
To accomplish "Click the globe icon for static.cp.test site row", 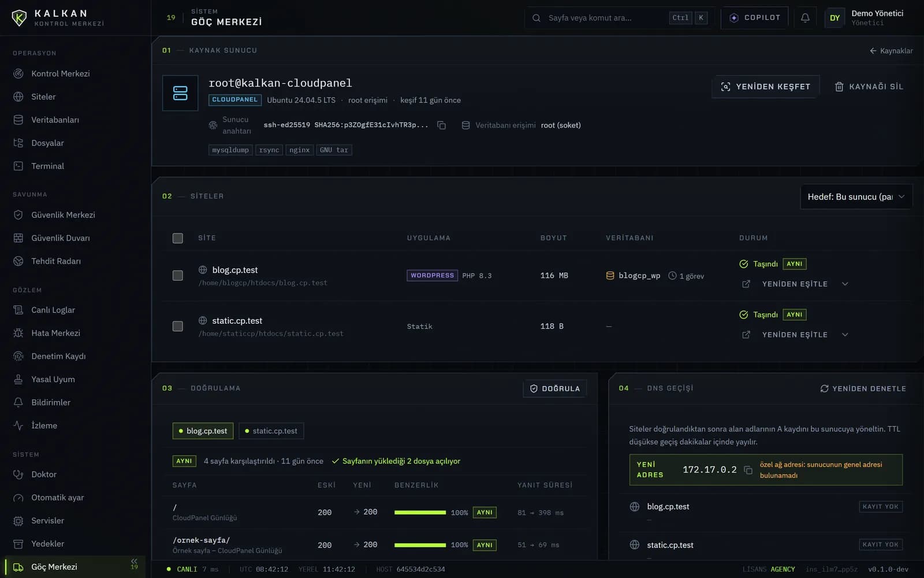I will coord(203,321).
